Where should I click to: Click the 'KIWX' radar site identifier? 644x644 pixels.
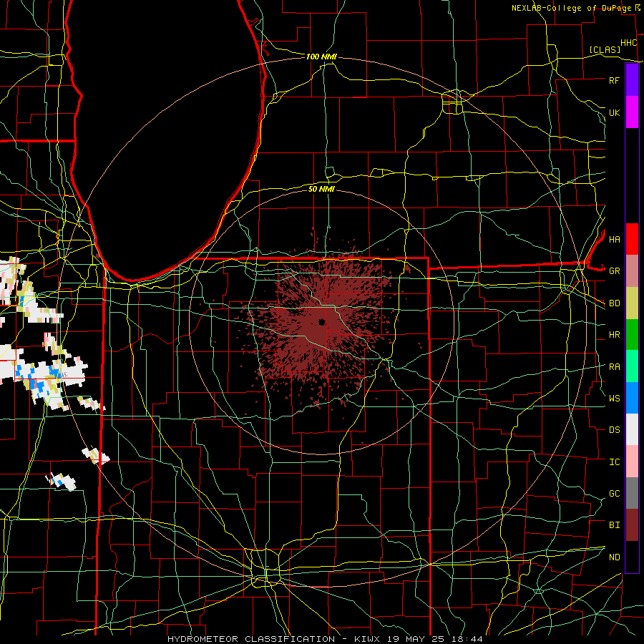[x=366, y=639]
